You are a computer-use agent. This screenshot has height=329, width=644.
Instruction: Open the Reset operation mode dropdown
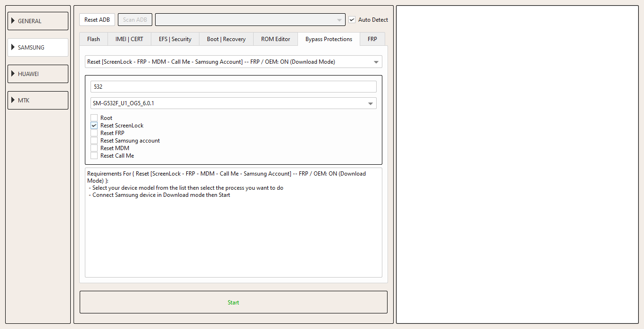233,62
